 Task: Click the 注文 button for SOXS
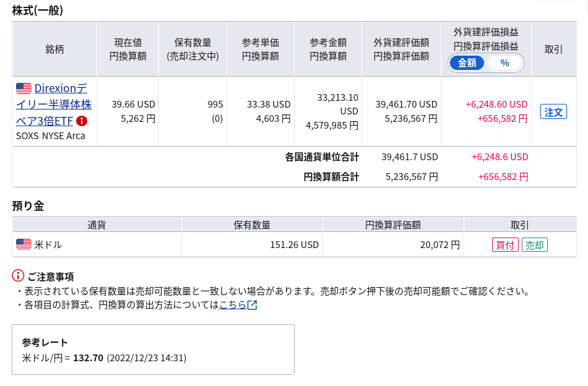pos(553,112)
